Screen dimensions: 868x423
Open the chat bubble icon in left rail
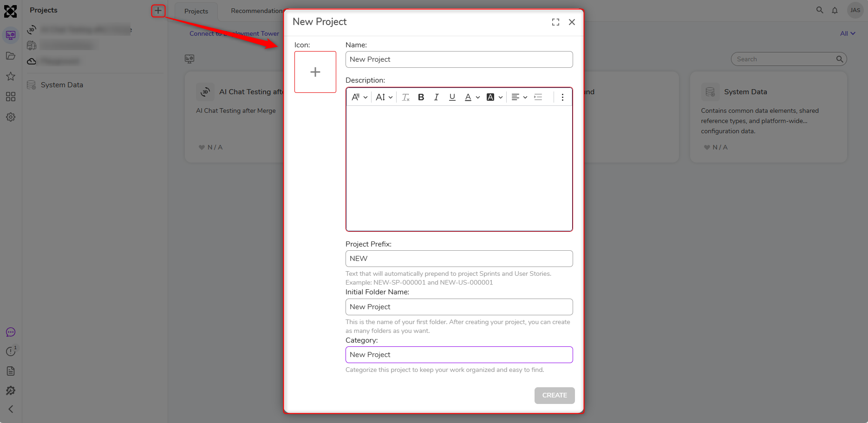11,332
